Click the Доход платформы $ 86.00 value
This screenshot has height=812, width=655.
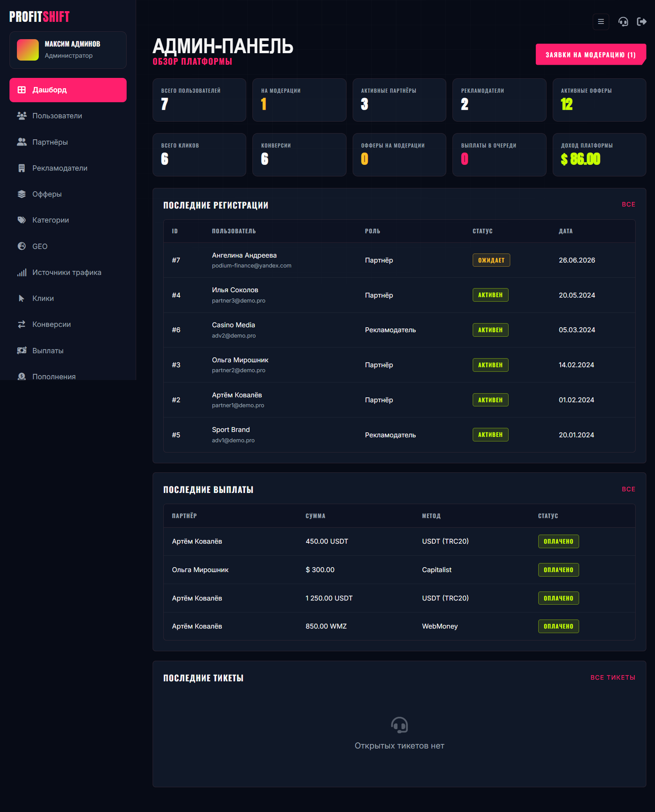581,159
